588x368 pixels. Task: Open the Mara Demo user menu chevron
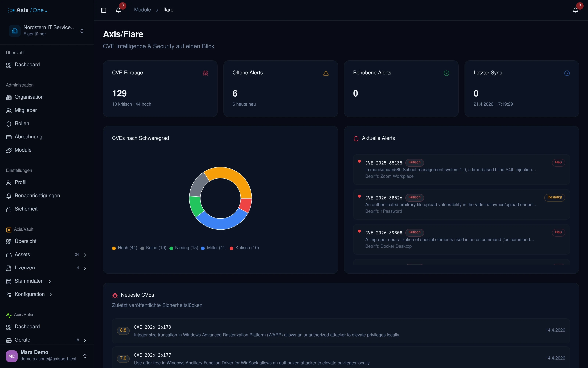pyautogui.click(x=85, y=356)
